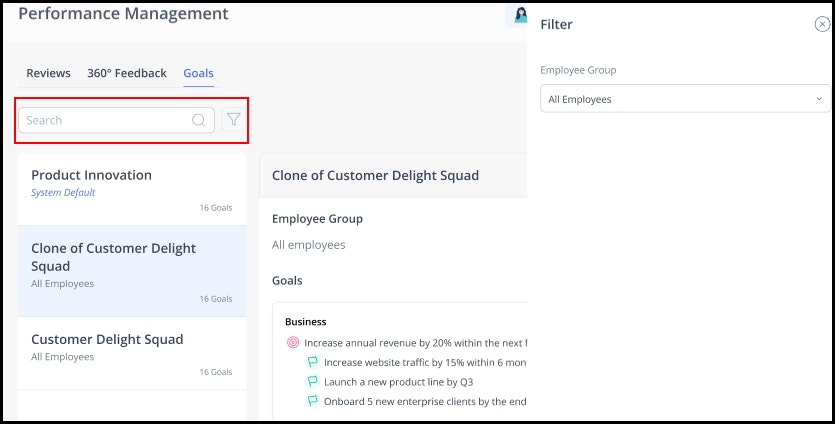
Task: Click the search magnifier icon
Action: [199, 120]
